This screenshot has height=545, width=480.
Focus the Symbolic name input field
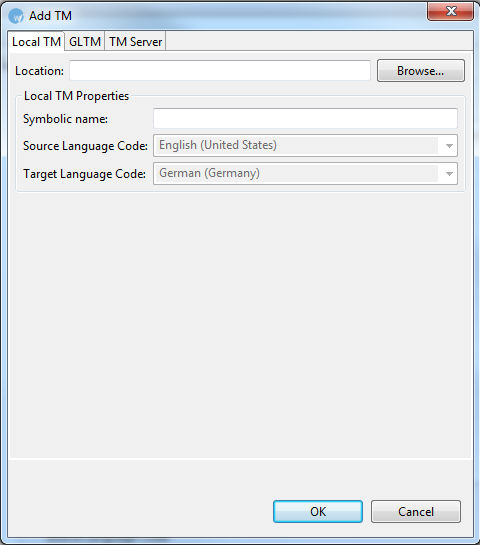pyautogui.click(x=305, y=119)
